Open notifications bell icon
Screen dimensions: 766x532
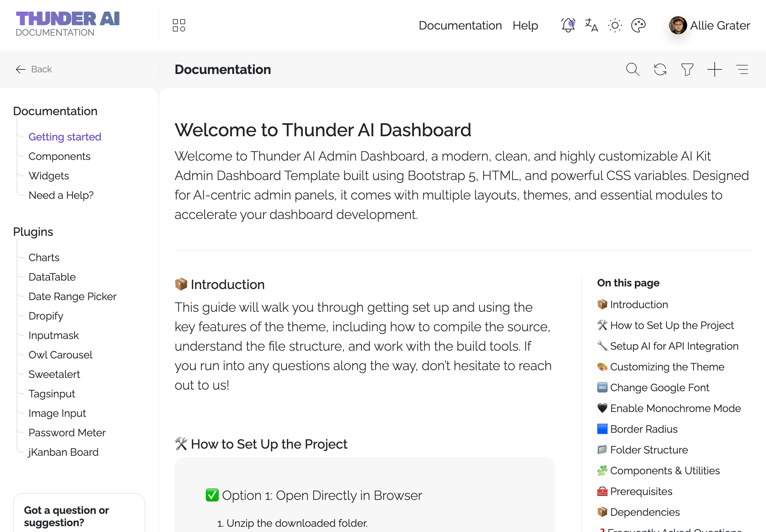point(568,25)
